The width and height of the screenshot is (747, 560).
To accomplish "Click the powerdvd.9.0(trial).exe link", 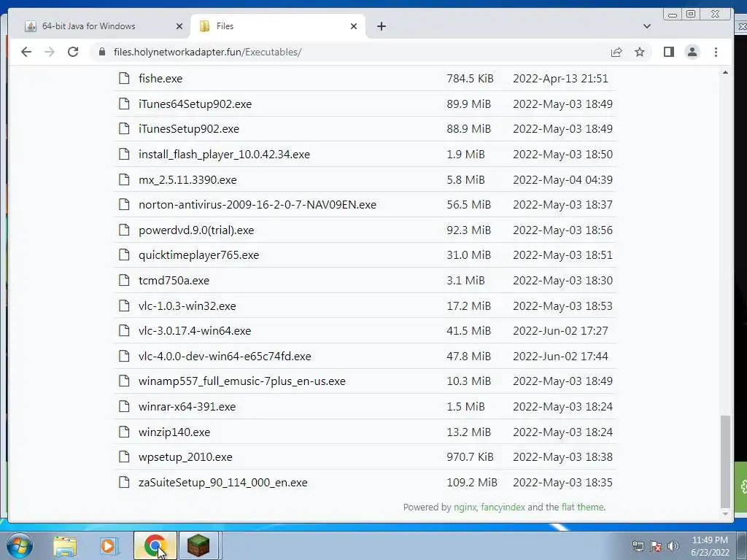I will (196, 230).
